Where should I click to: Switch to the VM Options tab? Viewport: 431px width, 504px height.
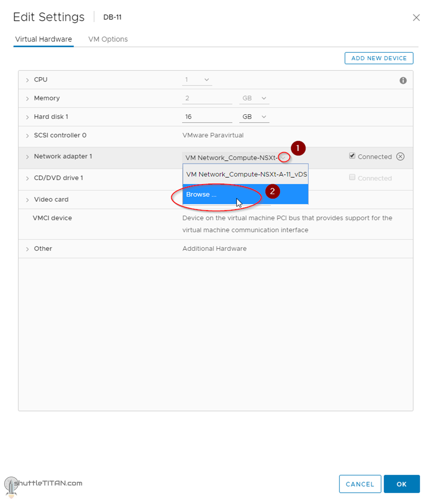click(x=108, y=39)
